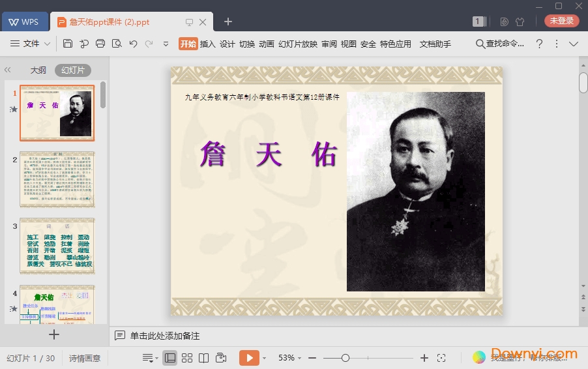Image resolution: width=588 pixels, height=369 pixels.
Task: Expand the slideshow play options arrow
Action: coord(265,358)
